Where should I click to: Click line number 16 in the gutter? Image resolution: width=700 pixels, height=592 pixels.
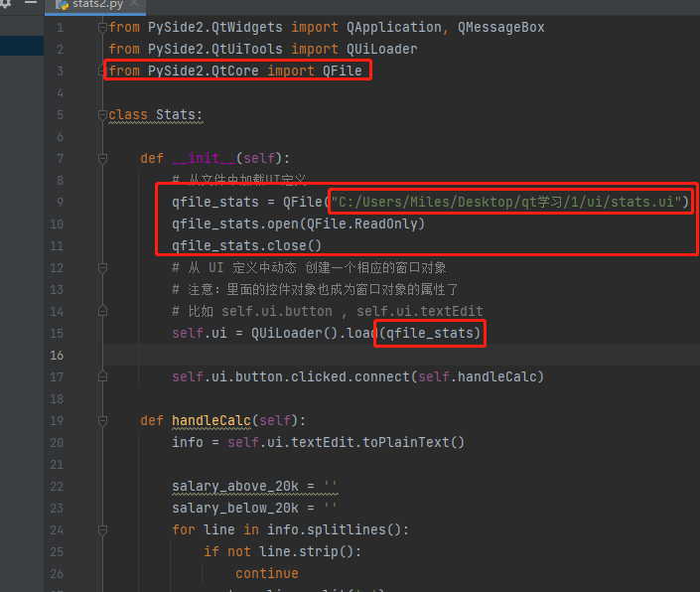pyautogui.click(x=57, y=356)
